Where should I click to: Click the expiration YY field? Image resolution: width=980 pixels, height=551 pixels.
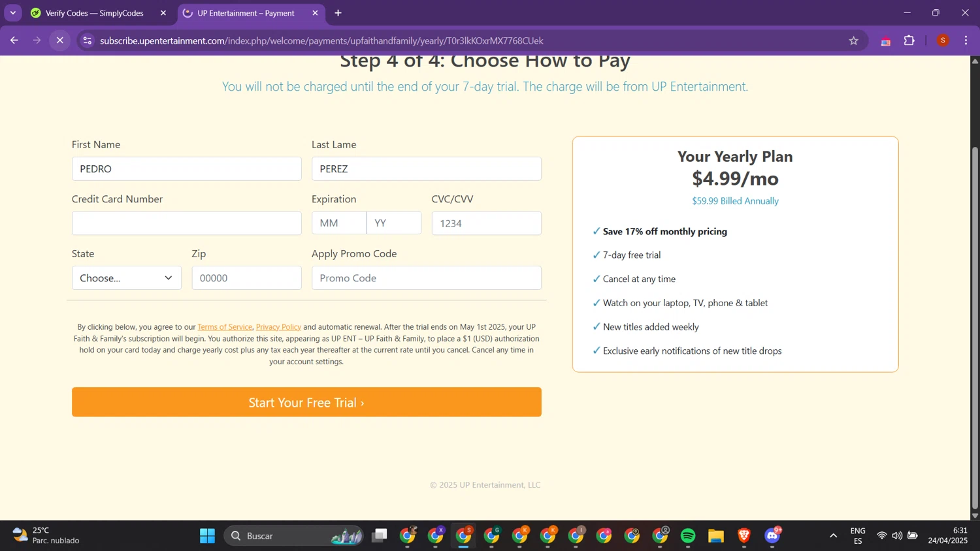tap(394, 223)
